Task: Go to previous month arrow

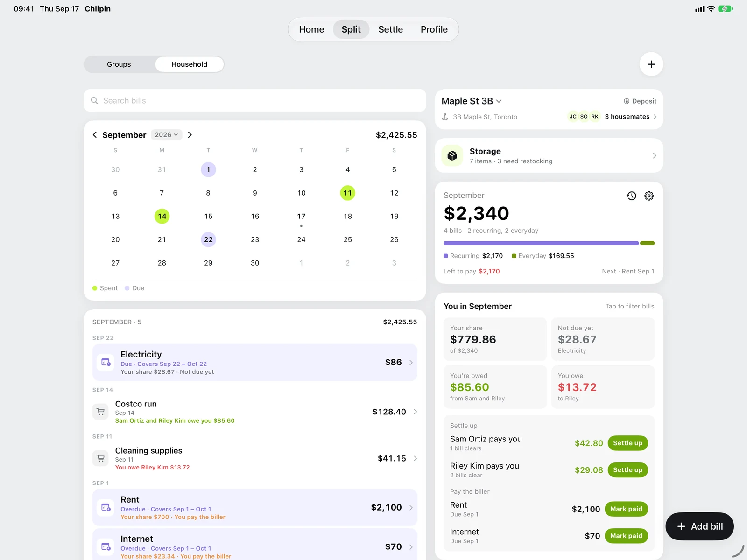Action: coord(95,135)
